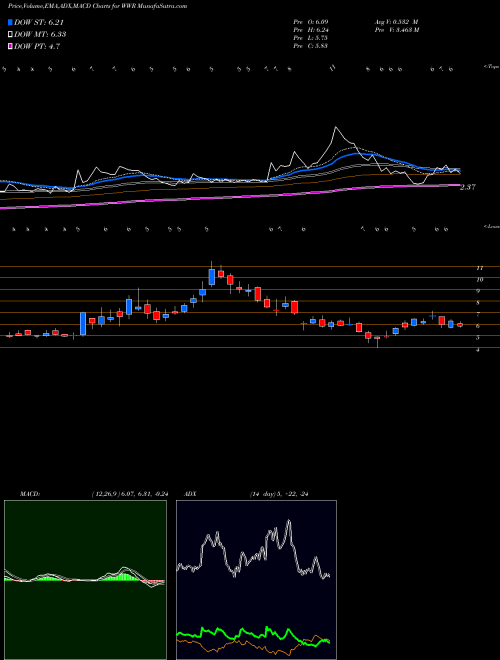The image size is (500, 660).
Task: Click the 'Pre V: 3.463 M' volume value
Action: tap(396, 29)
